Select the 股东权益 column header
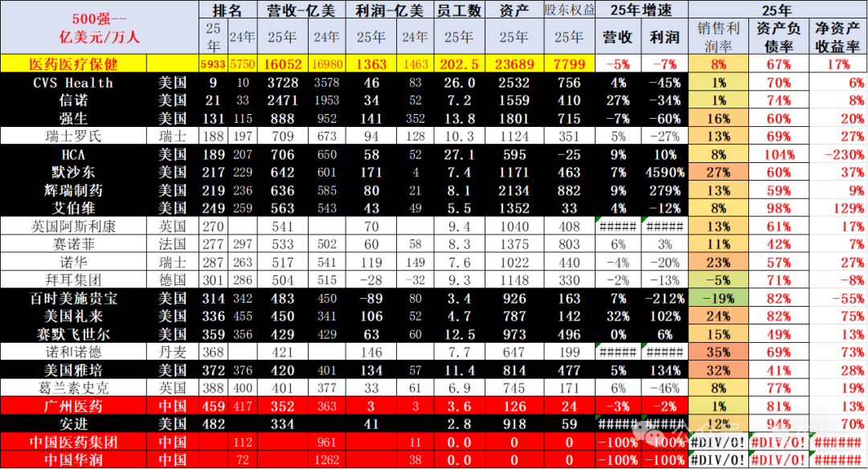Screen dimensions: 868x469 coord(569,10)
